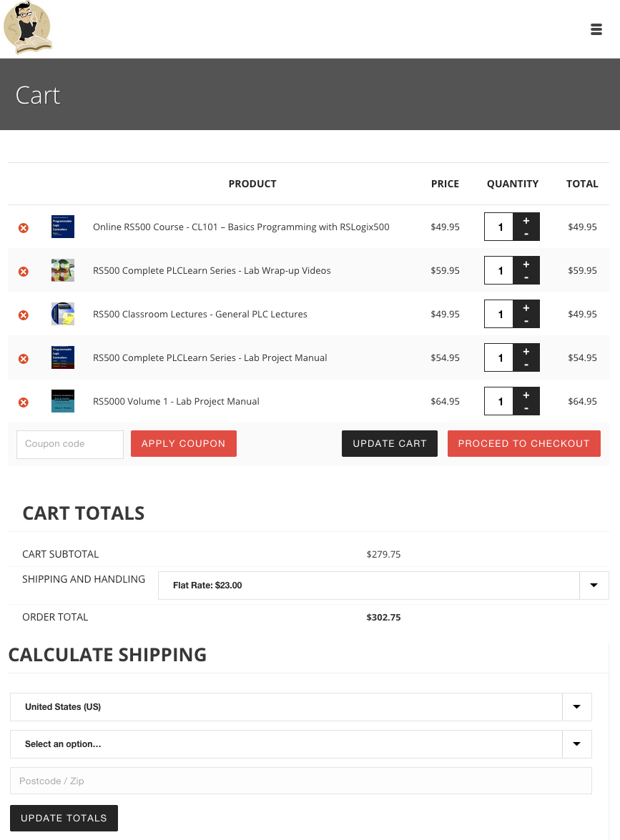
Task: Click the site logo in header
Action: pyautogui.click(x=28, y=29)
